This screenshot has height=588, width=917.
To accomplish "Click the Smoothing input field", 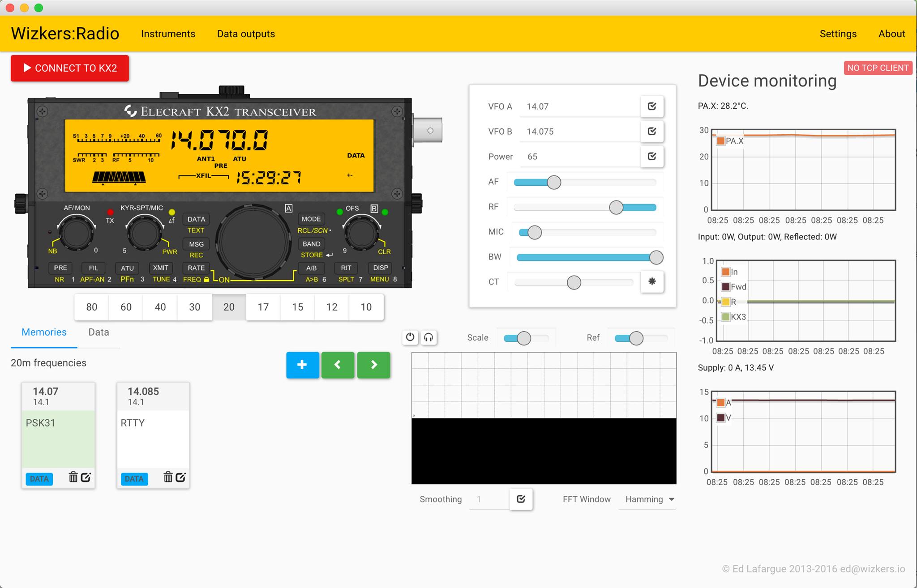I will click(x=489, y=499).
